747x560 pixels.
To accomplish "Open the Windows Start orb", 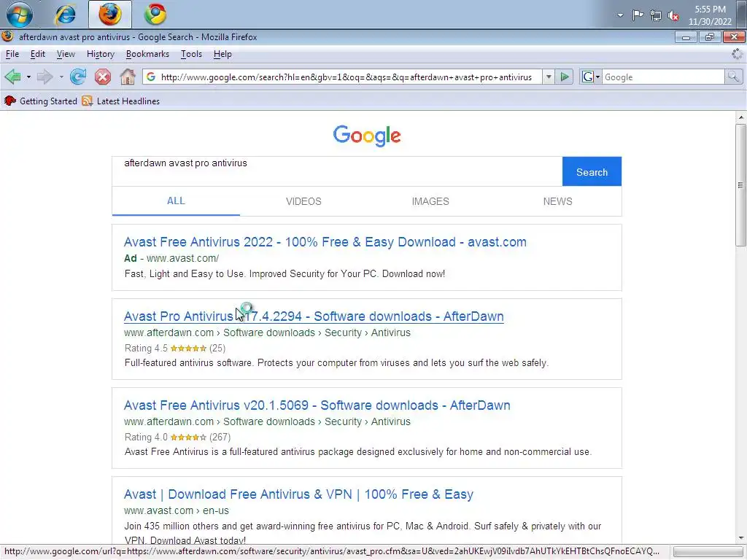I will (19, 15).
